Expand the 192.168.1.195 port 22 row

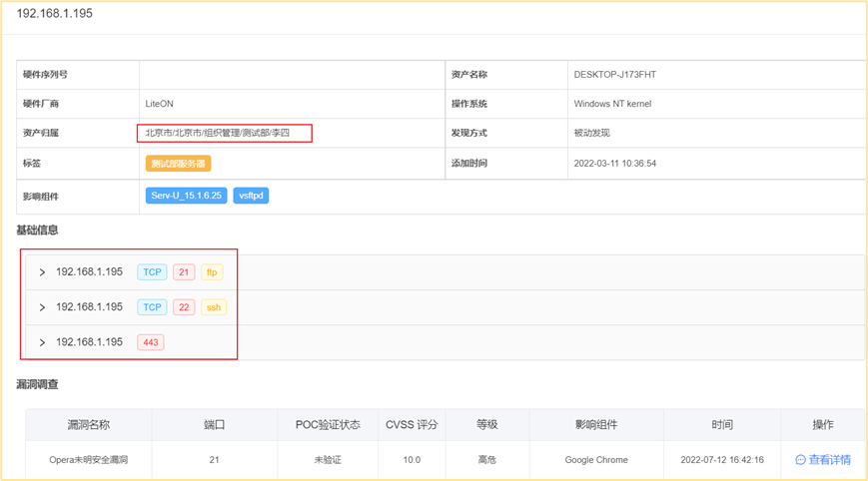(42, 307)
